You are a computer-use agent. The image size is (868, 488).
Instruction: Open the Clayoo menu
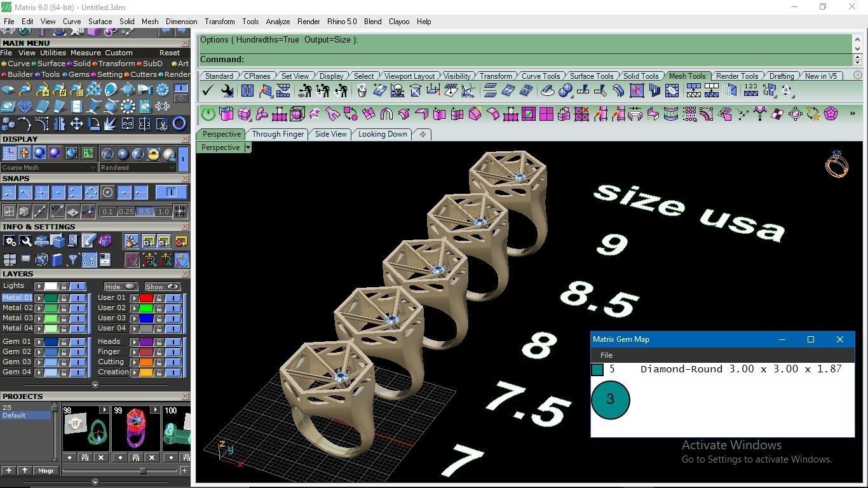pyautogui.click(x=399, y=22)
